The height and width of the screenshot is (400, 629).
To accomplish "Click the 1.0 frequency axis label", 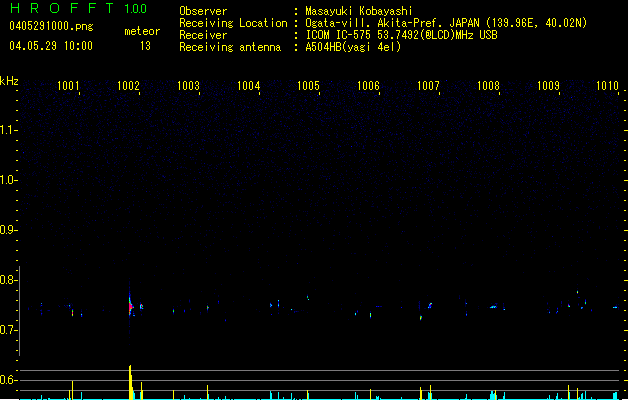I will (x=8, y=180).
